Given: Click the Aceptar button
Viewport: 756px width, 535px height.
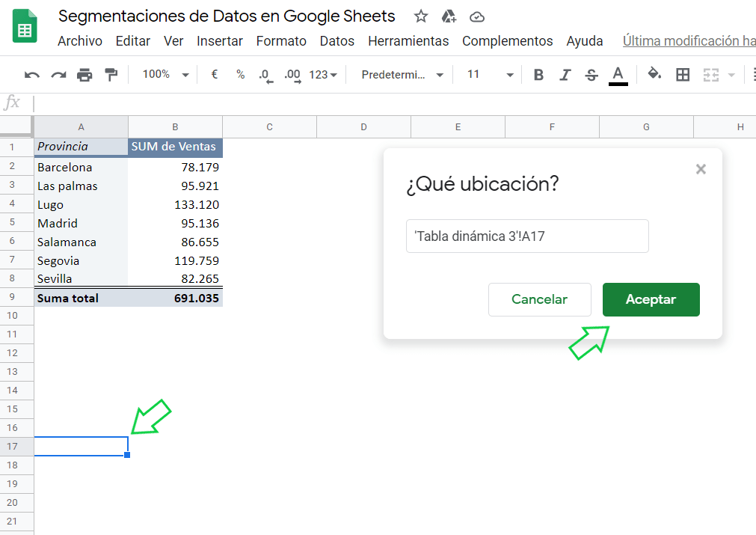Looking at the screenshot, I should point(651,299).
